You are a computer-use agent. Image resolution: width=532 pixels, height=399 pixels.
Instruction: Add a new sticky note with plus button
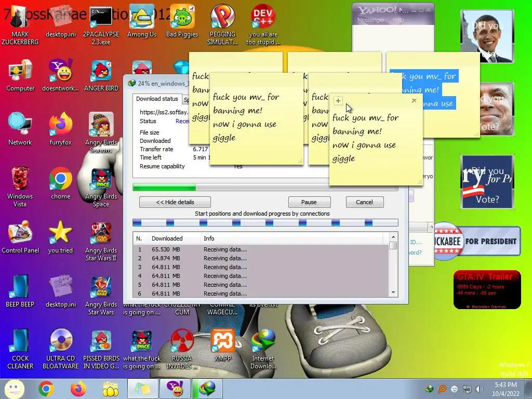tap(338, 101)
